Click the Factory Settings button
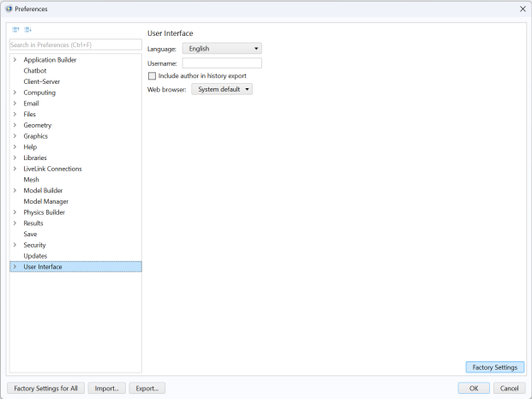 tap(495, 367)
